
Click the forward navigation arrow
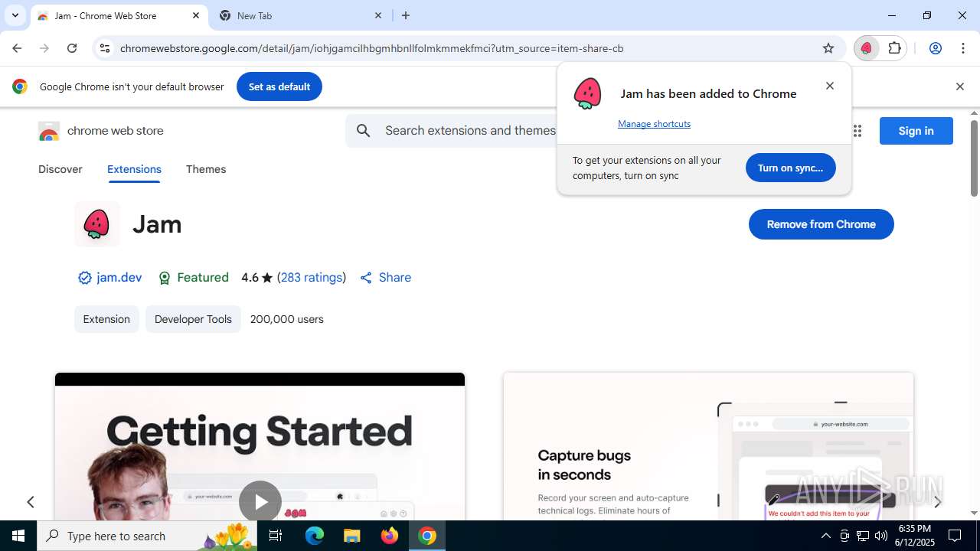point(44,48)
